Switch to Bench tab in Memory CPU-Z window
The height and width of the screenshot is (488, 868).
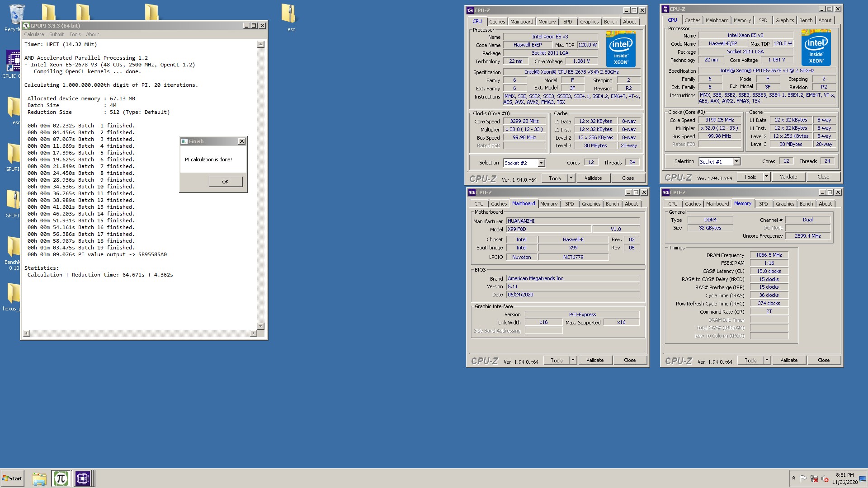[x=806, y=204]
